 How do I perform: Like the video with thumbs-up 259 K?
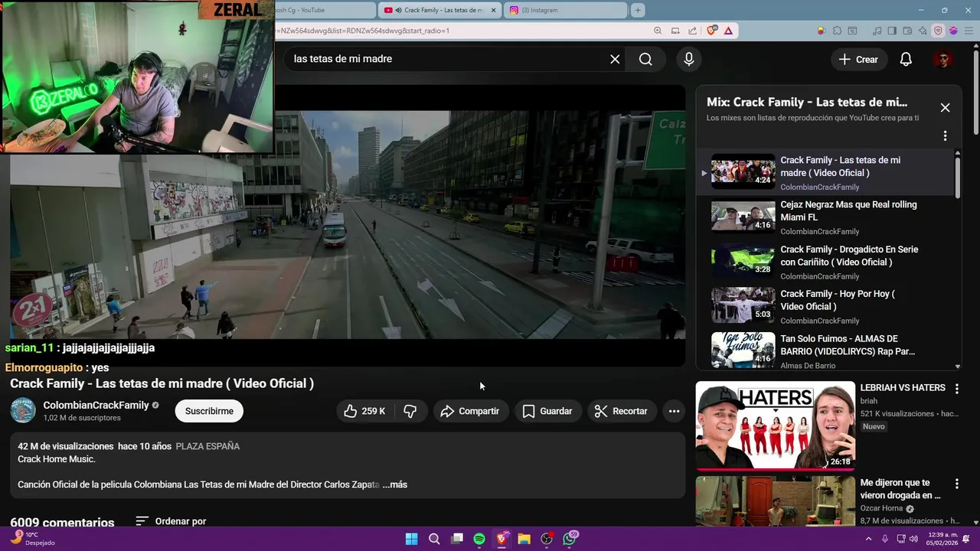pos(364,411)
